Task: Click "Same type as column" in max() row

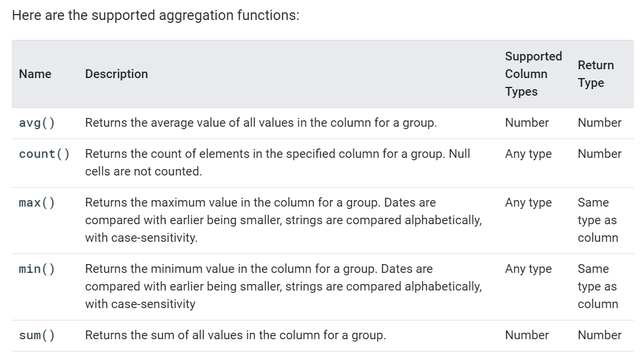Action: tap(598, 220)
